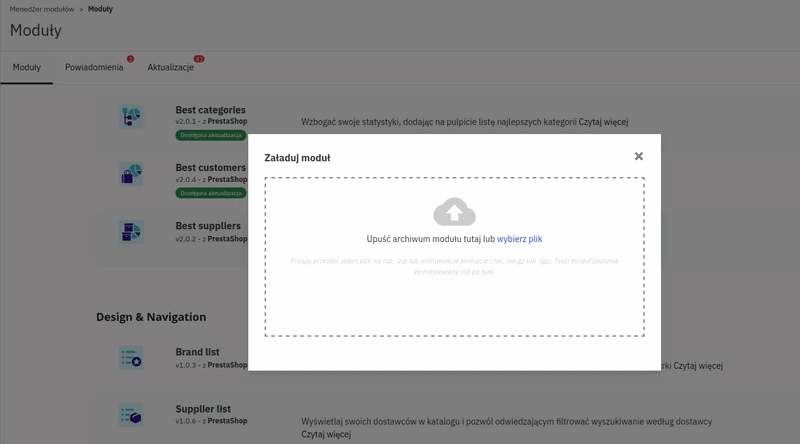Click the Best customers module icon
This screenshot has height=444, width=800.
coord(131,174)
